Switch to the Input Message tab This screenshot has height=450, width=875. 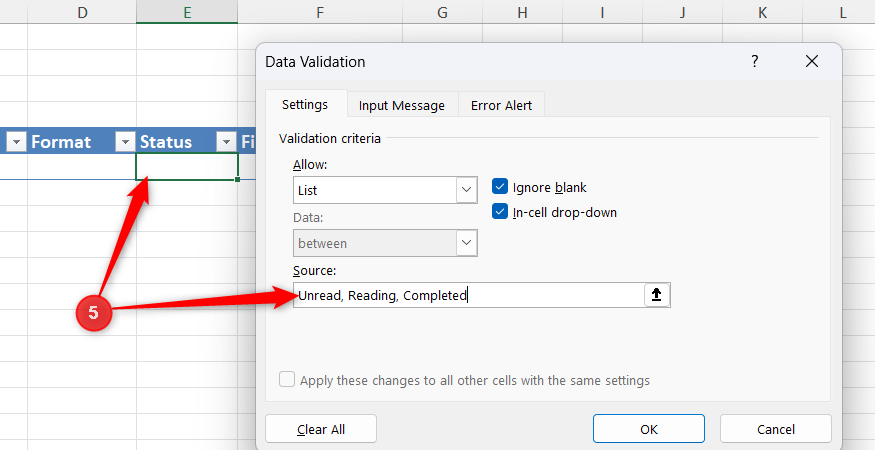tap(402, 106)
